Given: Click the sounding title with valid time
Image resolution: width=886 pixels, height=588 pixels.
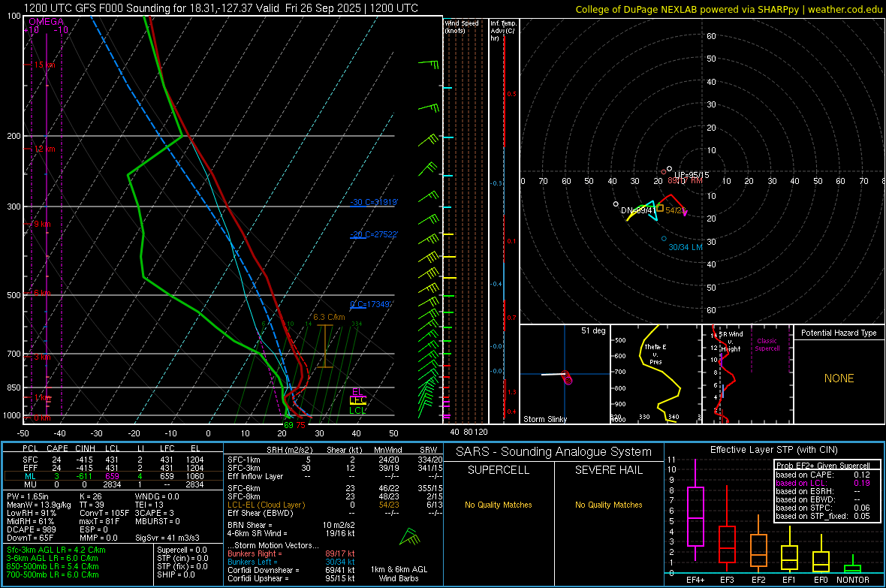Looking at the screenshot, I should pos(221,8).
